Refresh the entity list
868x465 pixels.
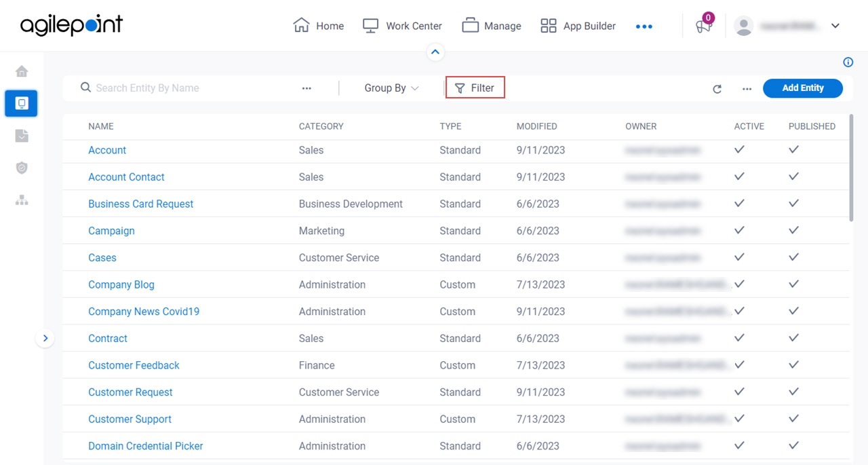pyautogui.click(x=717, y=89)
